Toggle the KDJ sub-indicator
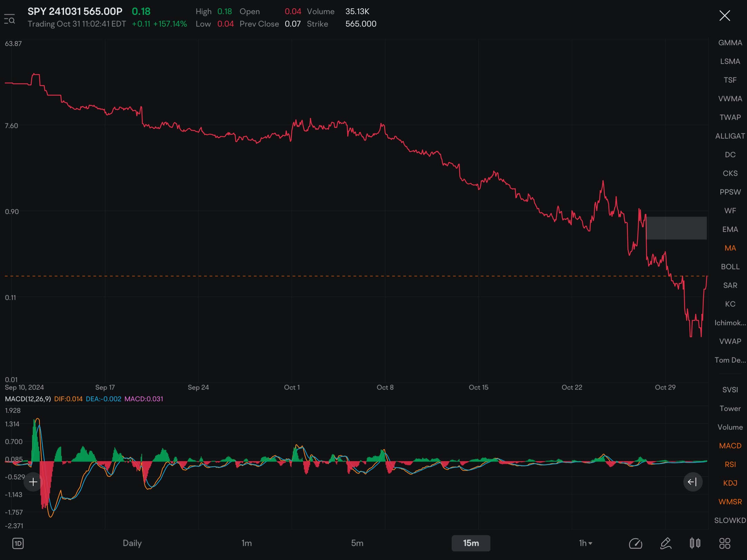 point(730,483)
